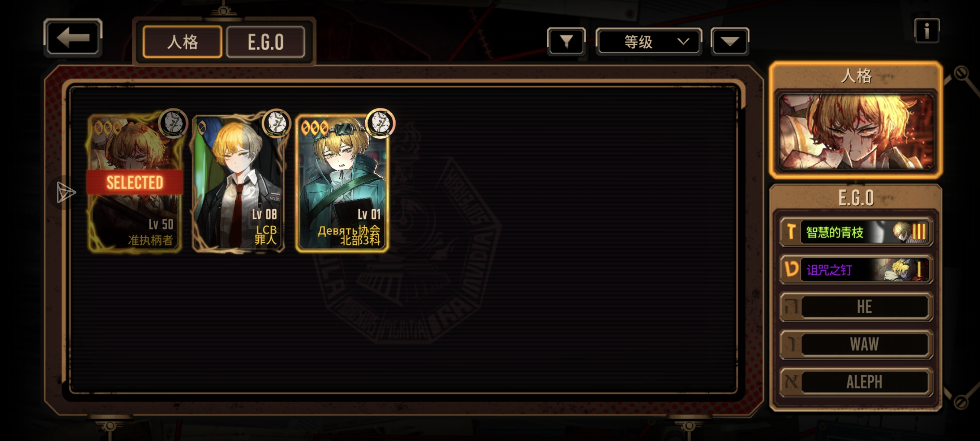This screenshot has height=441, width=980.
Task: Open the filter funnel icon
Action: click(566, 42)
